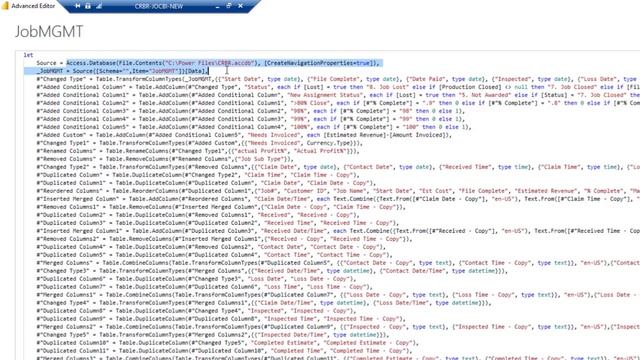Click the #"Removed Columns" Job Sub Type line

click(x=165, y=159)
